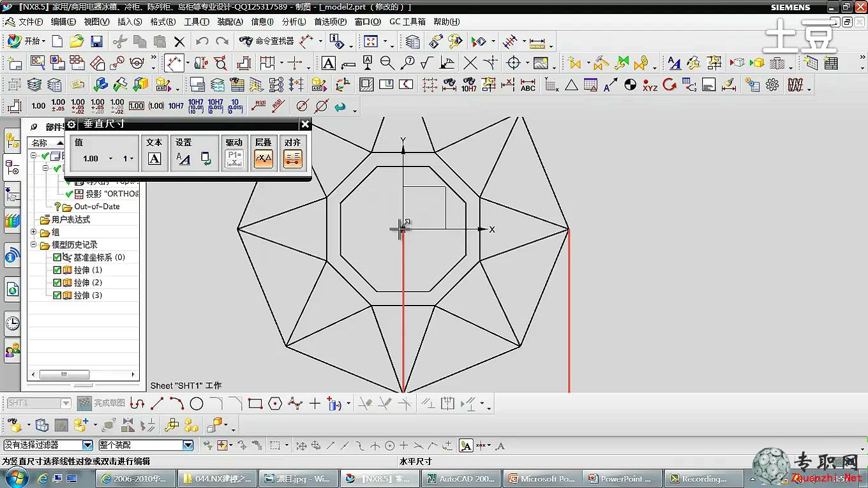Delete selection with the X icon
Image resolution: width=868 pixels, height=488 pixels.
coord(179,41)
